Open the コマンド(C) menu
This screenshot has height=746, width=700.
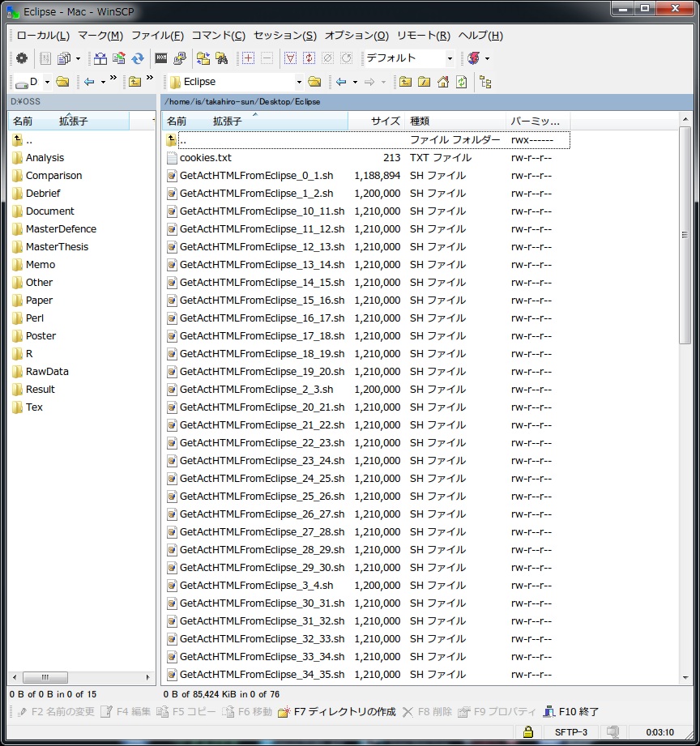click(219, 36)
